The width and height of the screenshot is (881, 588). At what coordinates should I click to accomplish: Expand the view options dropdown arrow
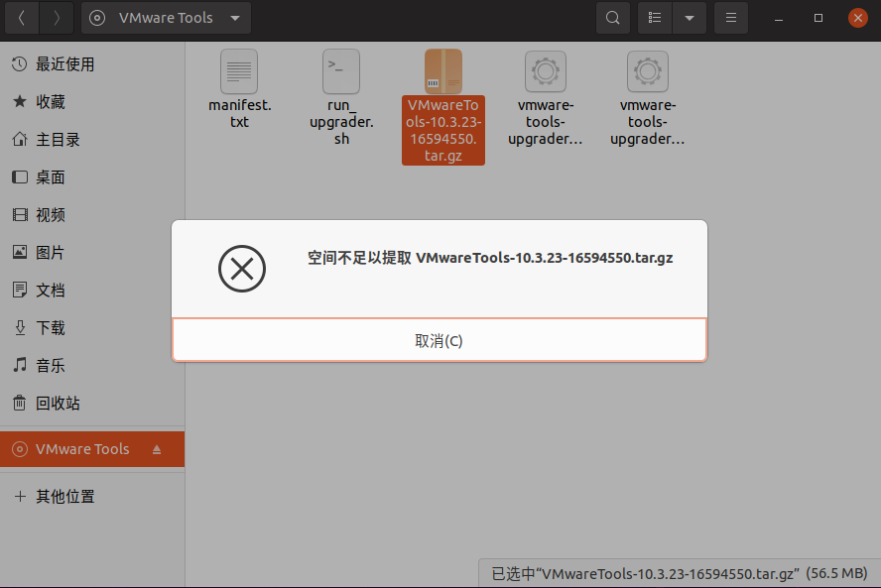point(690,18)
